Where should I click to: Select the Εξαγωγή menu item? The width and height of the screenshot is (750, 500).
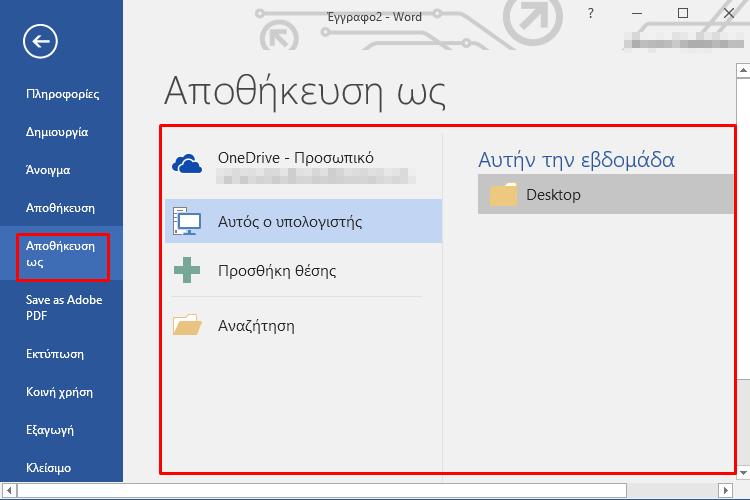coord(50,430)
